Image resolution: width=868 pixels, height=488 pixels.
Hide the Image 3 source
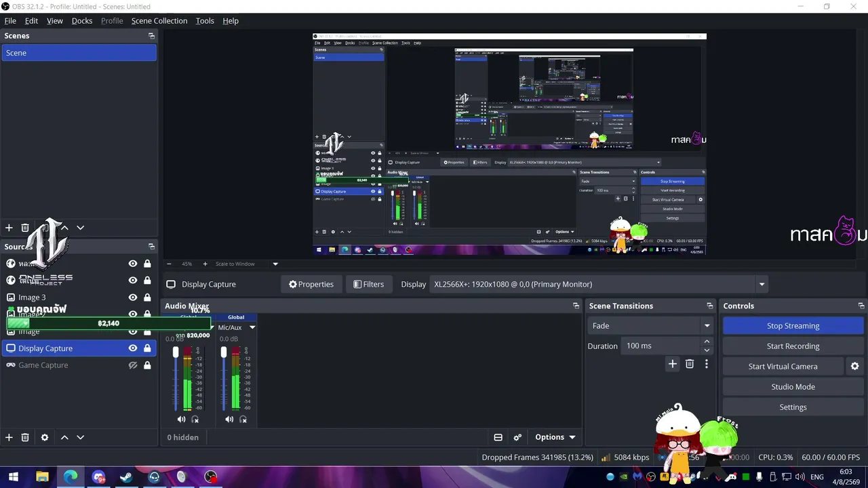[133, 298]
